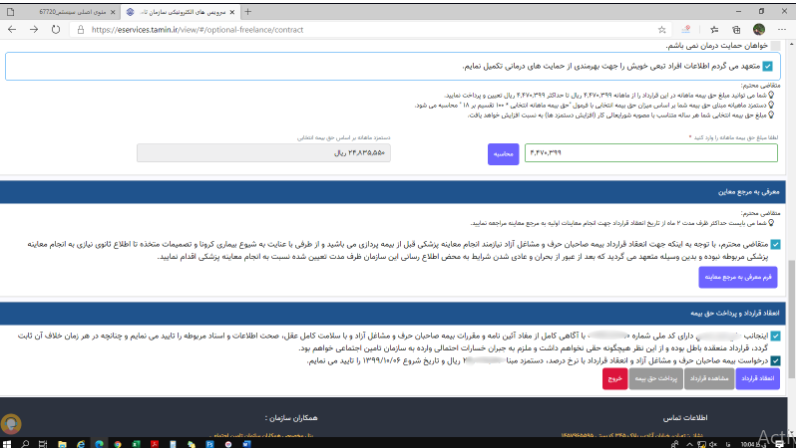Click the monthly premium amount field

[x=651, y=153]
